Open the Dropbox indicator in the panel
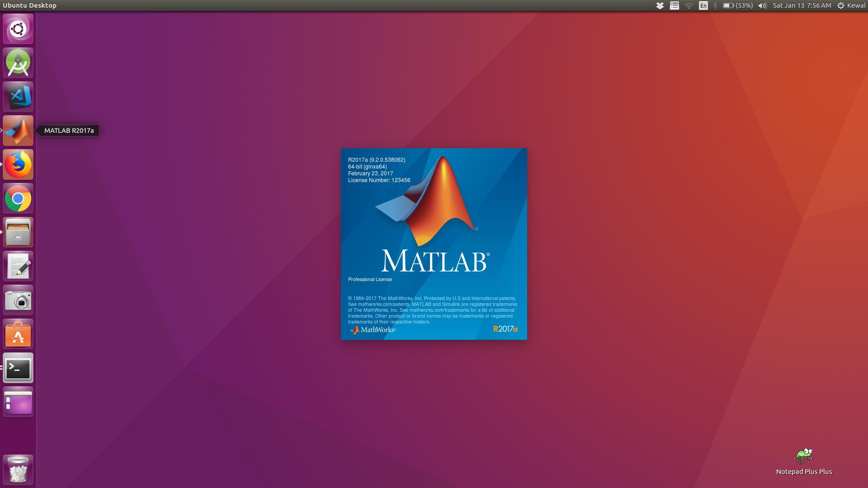 coord(660,5)
